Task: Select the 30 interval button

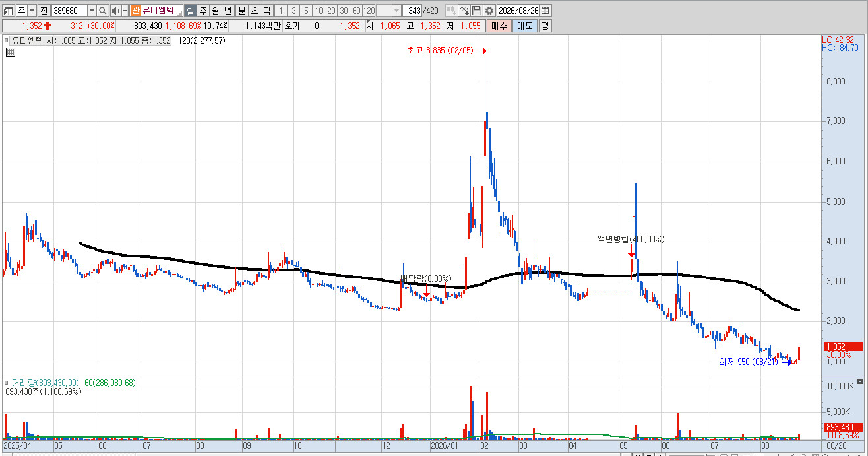Action: [344, 11]
